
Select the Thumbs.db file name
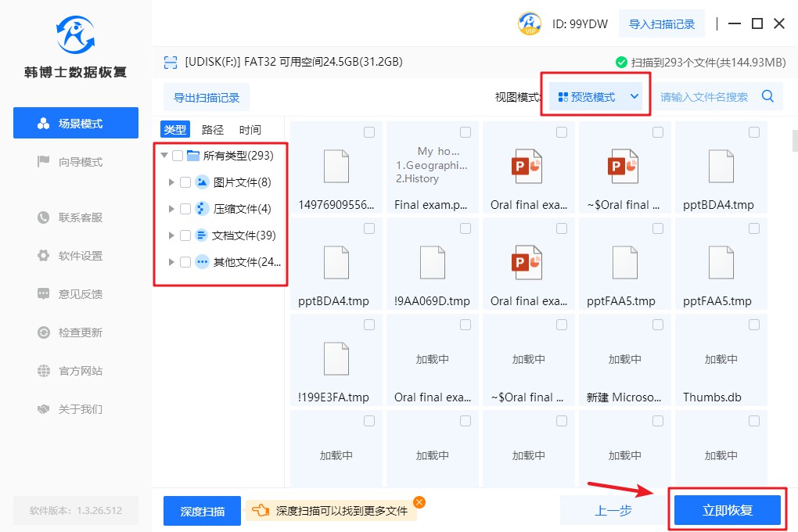[x=712, y=397]
